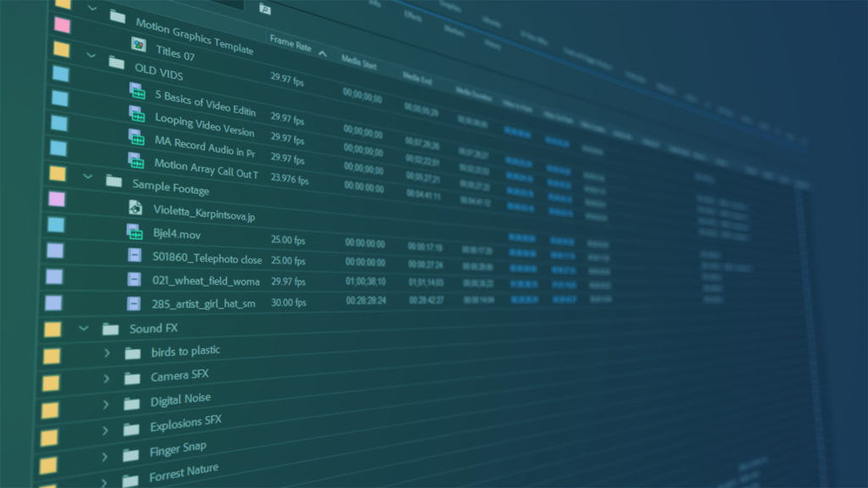
Task: Select the Motion Array Call Out T clip icon
Action: click(137, 163)
